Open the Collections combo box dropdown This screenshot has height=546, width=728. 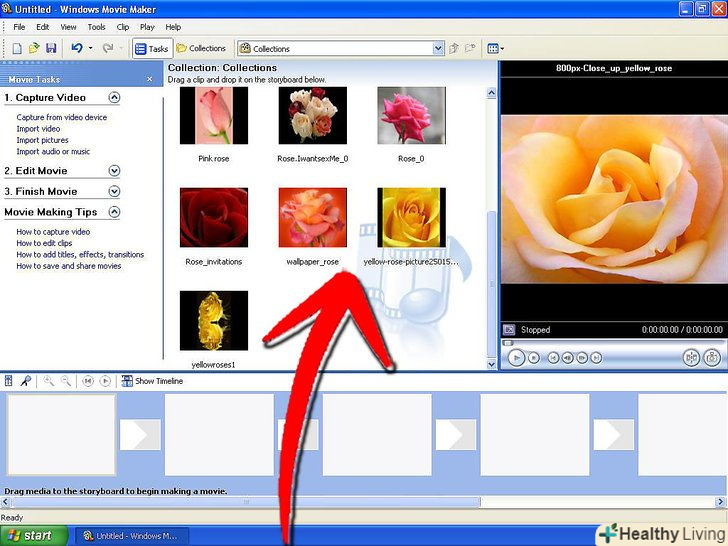point(438,48)
